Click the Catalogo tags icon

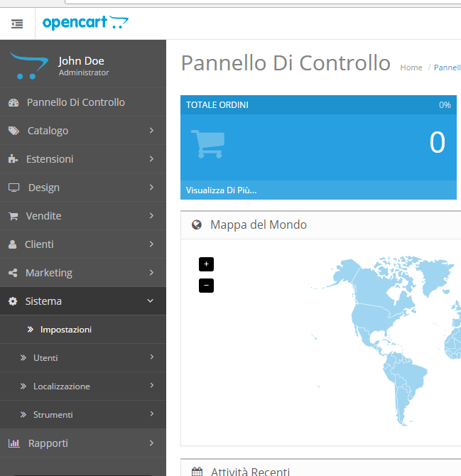coord(13,131)
